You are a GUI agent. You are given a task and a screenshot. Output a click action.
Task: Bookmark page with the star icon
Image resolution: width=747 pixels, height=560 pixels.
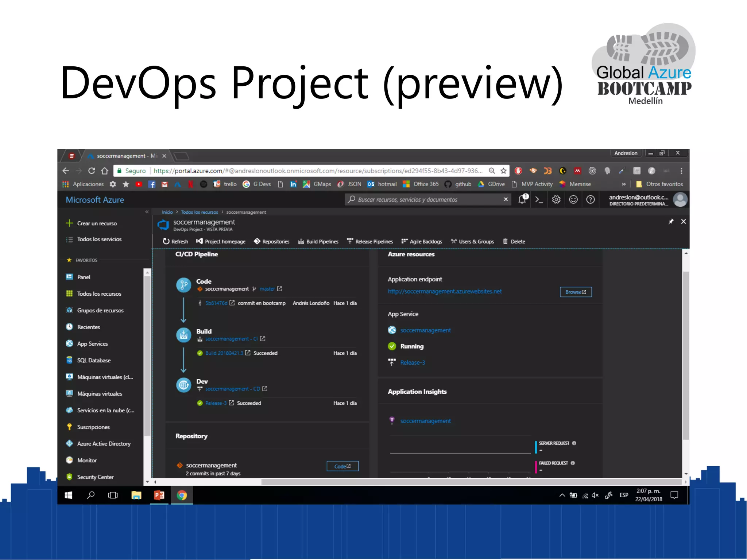503,171
